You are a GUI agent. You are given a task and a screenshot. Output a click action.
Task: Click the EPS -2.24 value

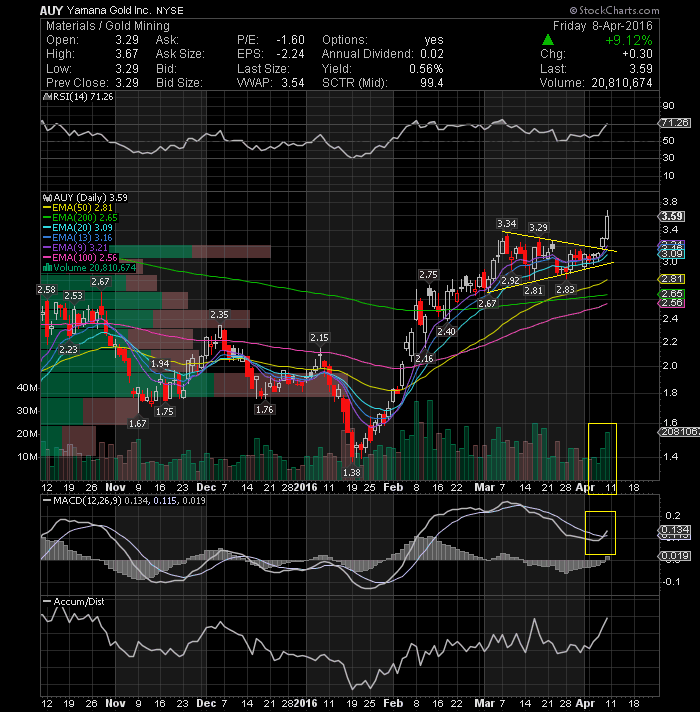pos(291,54)
